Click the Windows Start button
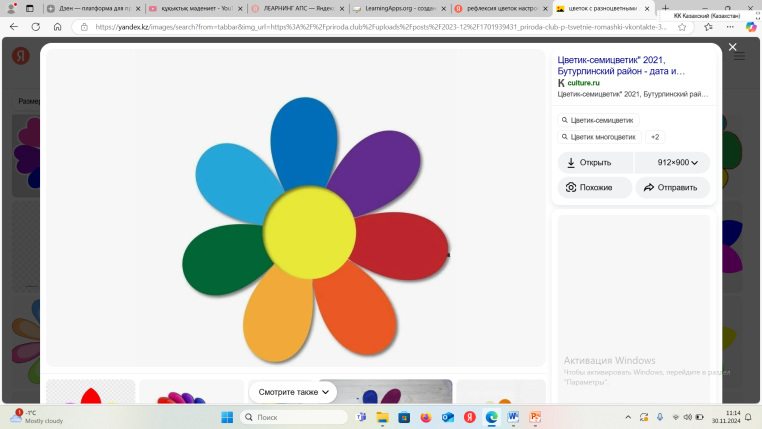The width and height of the screenshot is (762, 429). tap(226, 417)
